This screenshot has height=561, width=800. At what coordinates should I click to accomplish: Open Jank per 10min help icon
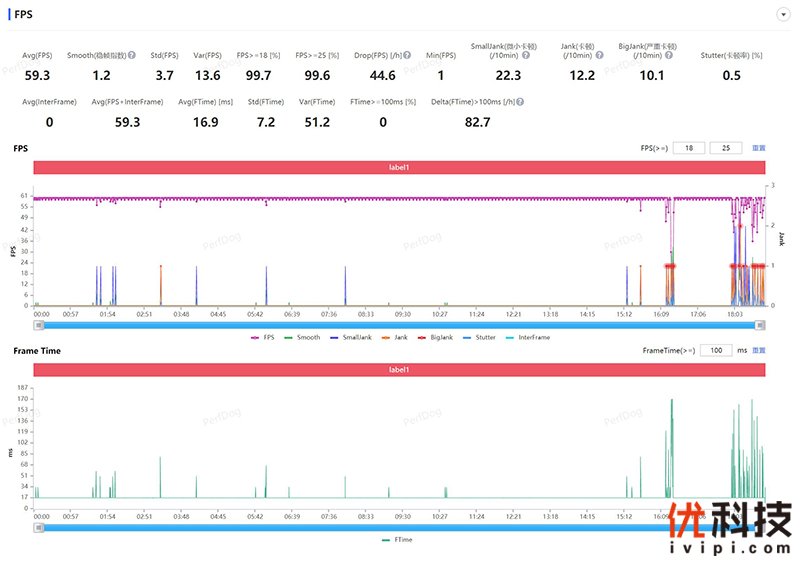(599, 55)
